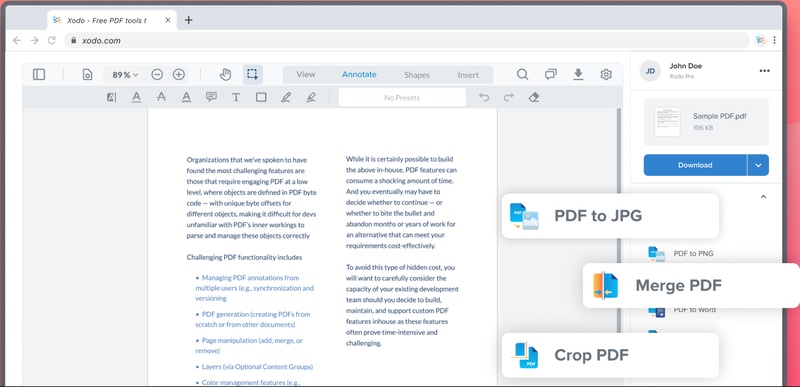Select the rectangular Select tool

pos(253,74)
